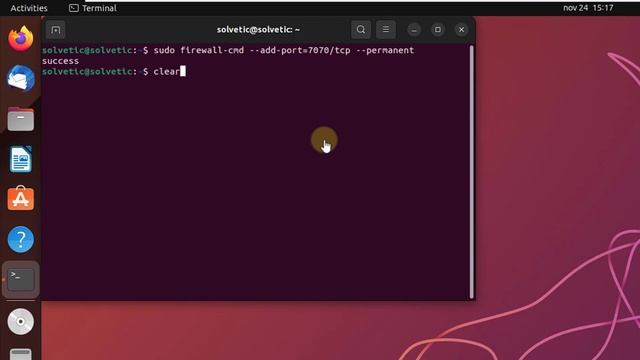Screen dimensions: 640x360
Task: Open the Help icon in the dock
Action: point(20,239)
